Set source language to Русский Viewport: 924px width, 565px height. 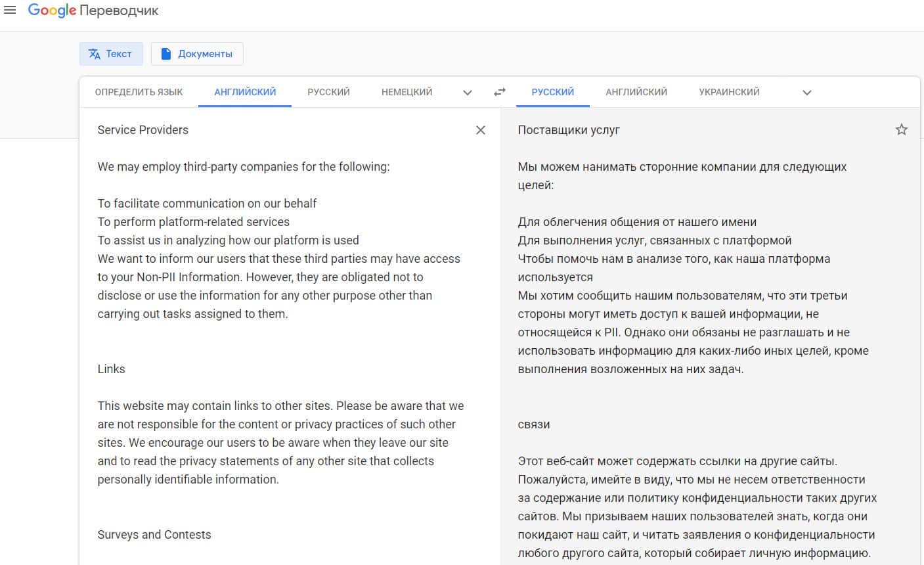click(x=328, y=92)
